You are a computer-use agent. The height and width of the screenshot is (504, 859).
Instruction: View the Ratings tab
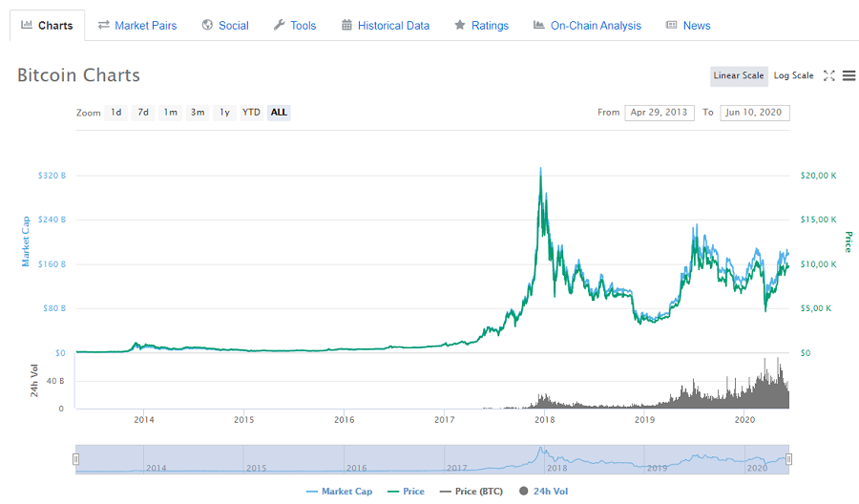481,25
